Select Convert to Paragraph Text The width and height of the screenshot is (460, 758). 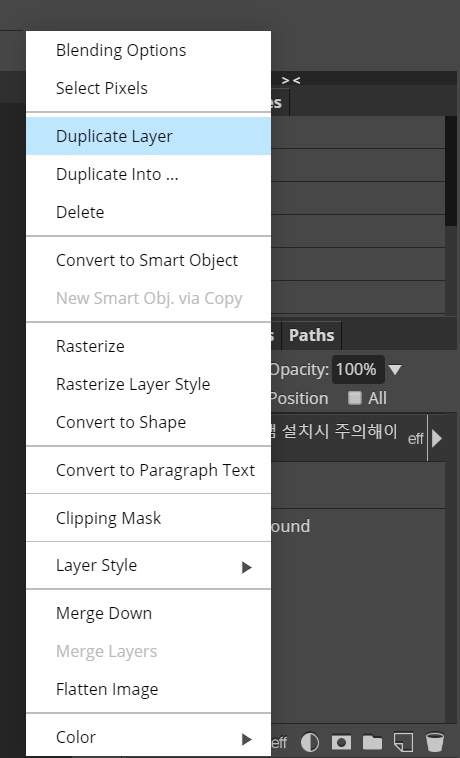tap(148, 470)
